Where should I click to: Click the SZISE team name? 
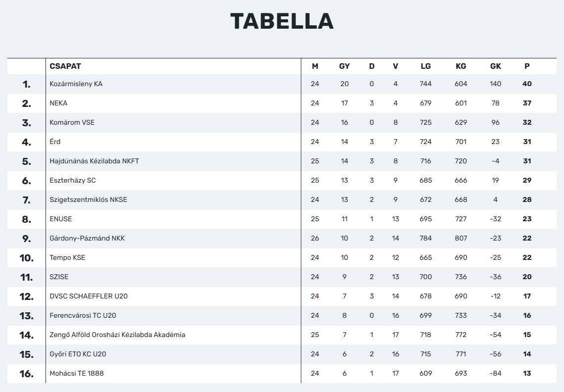[x=59, y=277]
